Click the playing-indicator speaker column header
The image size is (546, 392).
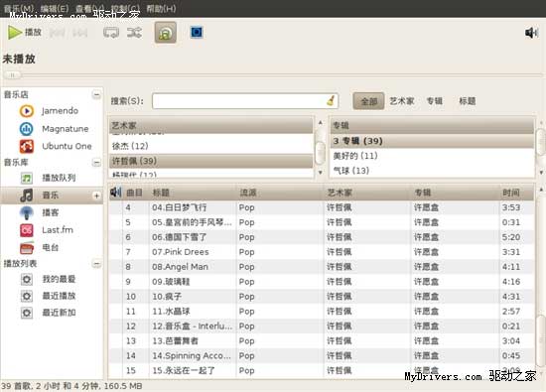click(x=115, y=193)
